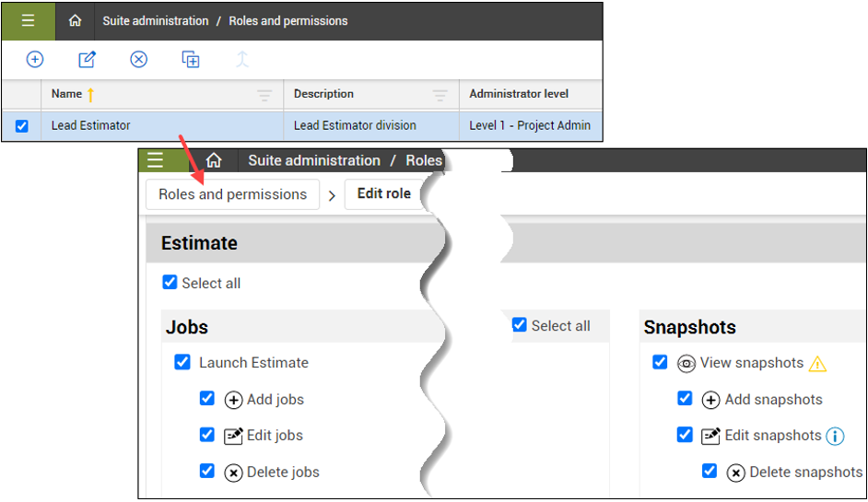Click Suite administration breadcrumb in top bar
This screenshot has width=868, height=502.
click(156, 21)
